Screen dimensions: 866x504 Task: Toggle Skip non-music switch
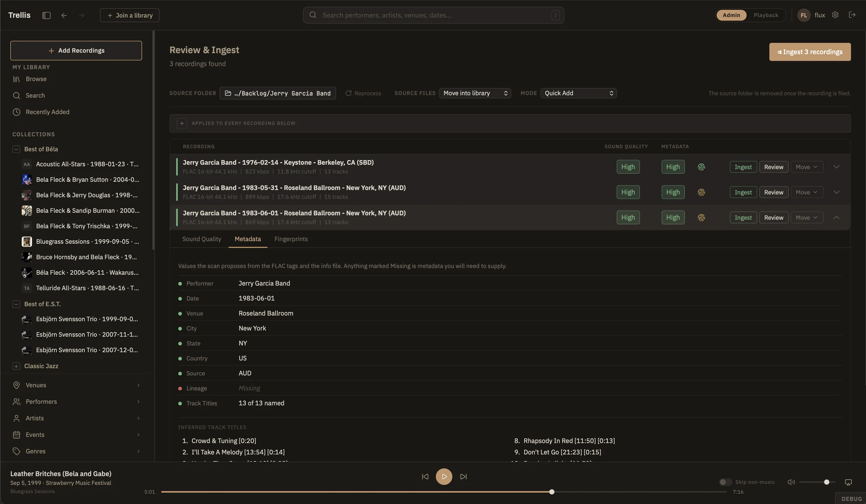[725, 482]
